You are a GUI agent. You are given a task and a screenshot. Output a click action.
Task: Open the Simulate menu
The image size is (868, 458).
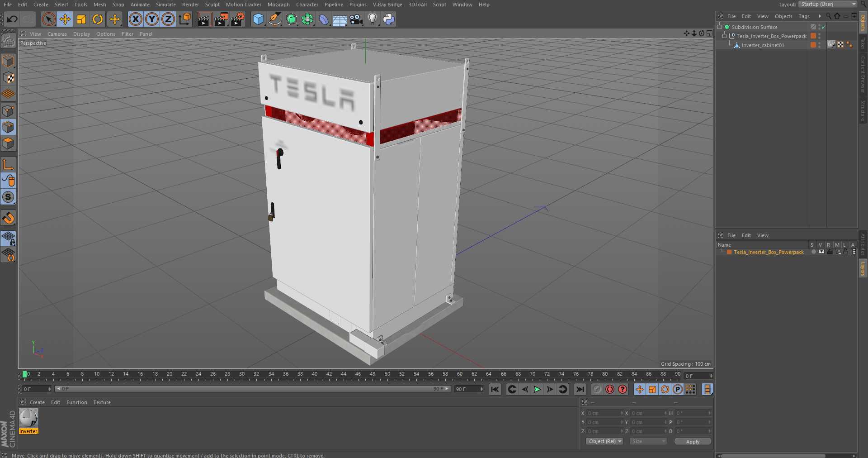[166, 5]
